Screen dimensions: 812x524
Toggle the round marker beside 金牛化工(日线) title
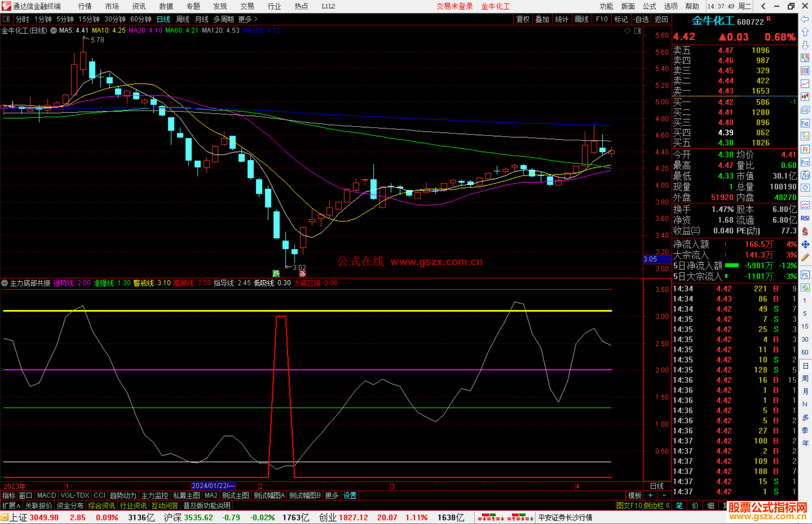(54, 30)
